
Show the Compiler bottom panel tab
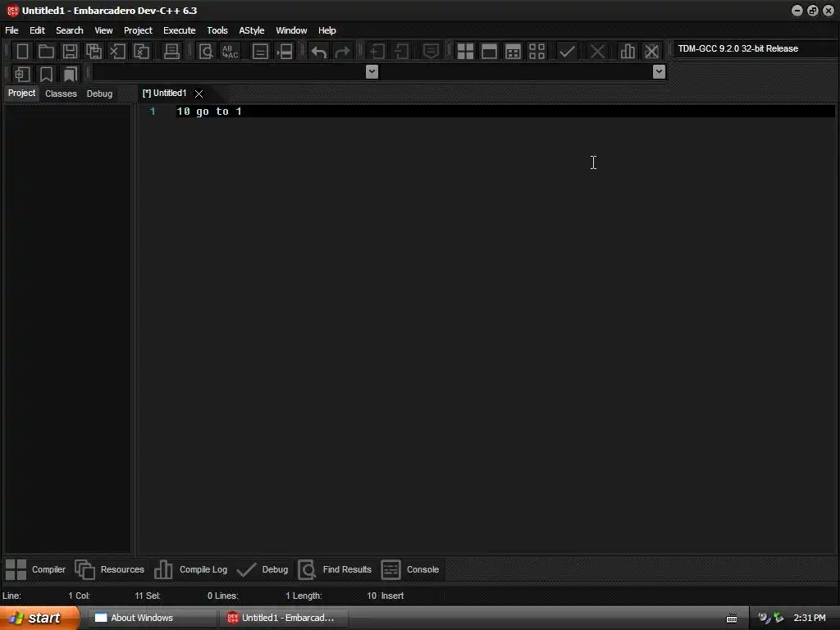(36, 569)
